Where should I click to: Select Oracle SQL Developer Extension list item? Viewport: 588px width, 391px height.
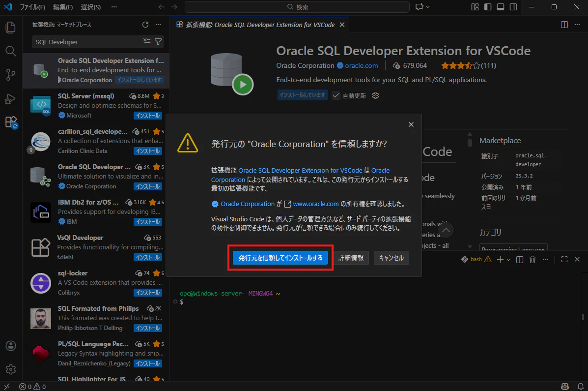click(x=96, y=71)
